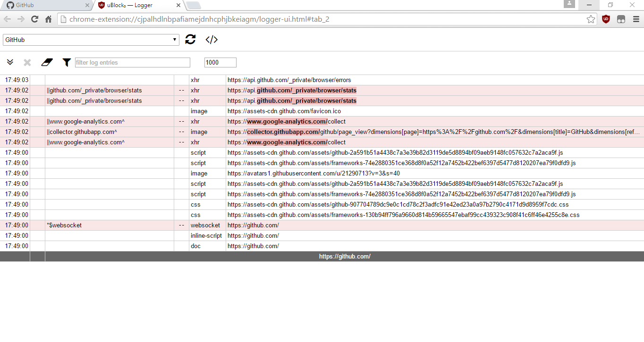
Task: Click the grey extension icon beside uBlock
Action: [x=620, y=19]
